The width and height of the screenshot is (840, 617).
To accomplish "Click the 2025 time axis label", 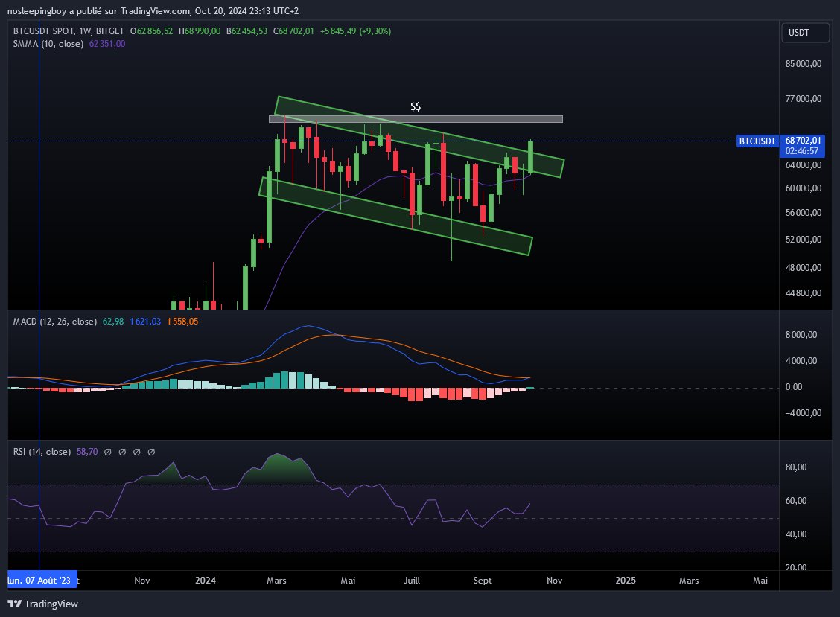I will 626,580.
